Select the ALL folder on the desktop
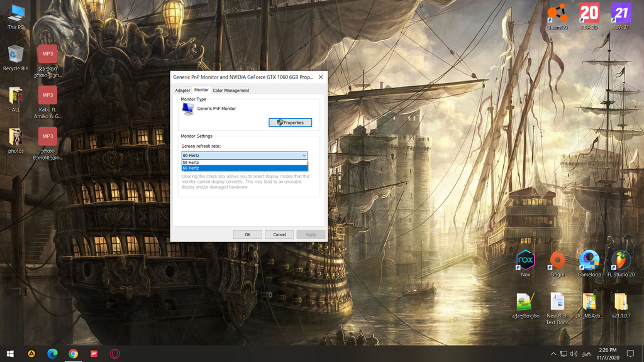Image resolution: width=644 pixels, height=362 pixels. [x=16, y=99]
